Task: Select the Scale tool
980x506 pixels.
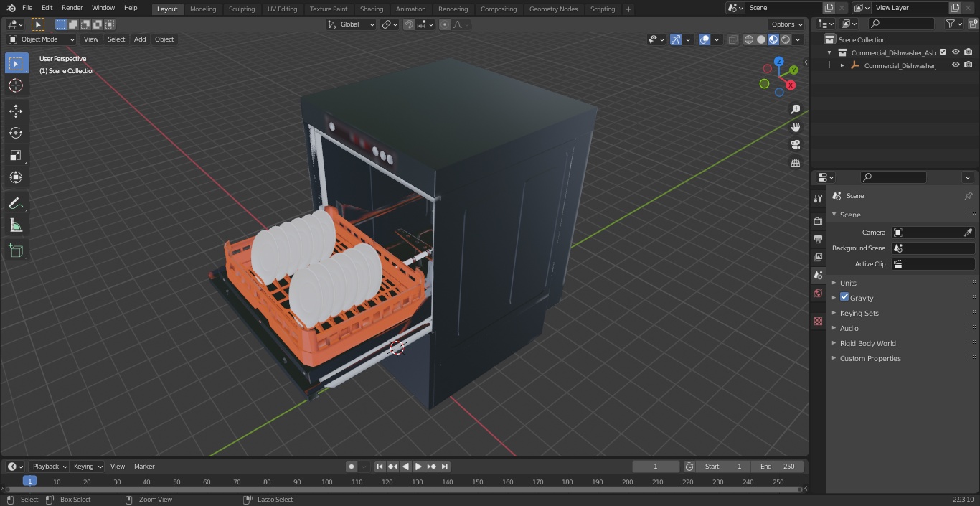Action: 16,155
